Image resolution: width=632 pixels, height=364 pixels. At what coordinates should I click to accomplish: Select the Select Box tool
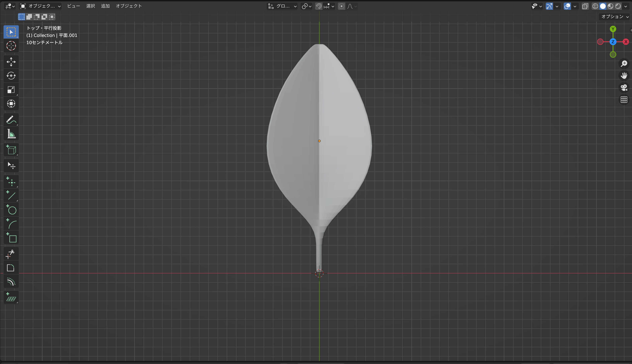pos(11,32)
